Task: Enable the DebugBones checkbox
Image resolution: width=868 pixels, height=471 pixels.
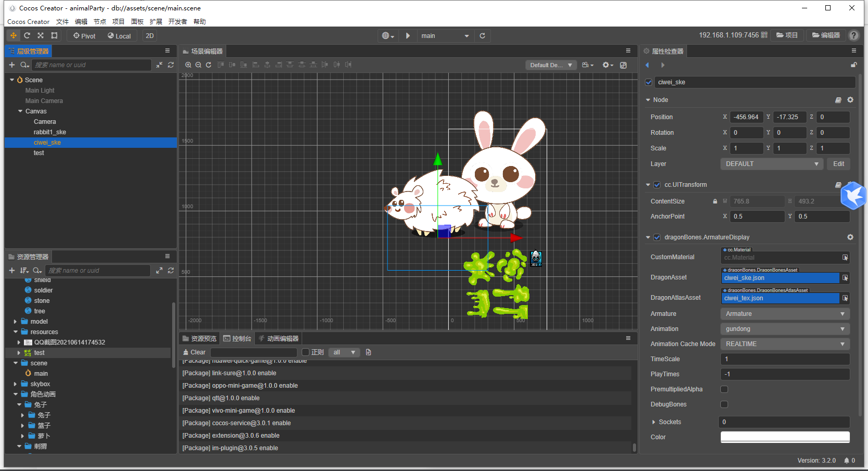Action: pos(724,404)
